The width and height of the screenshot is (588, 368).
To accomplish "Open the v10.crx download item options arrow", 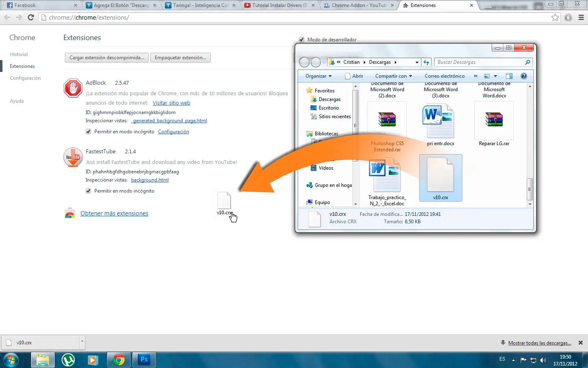I will pos(82,342).
